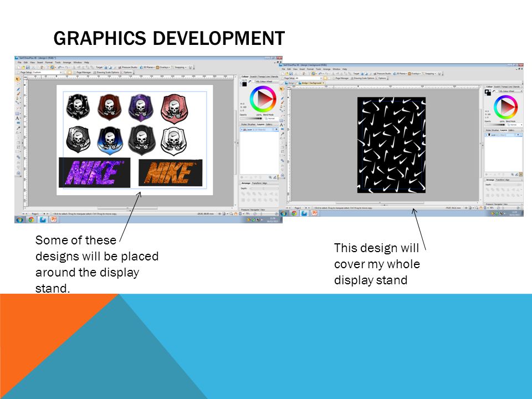Click Pressure Studio in left DrawPlus toolbar
Viewport: 532px width, 399px height.
coord(127,67)
